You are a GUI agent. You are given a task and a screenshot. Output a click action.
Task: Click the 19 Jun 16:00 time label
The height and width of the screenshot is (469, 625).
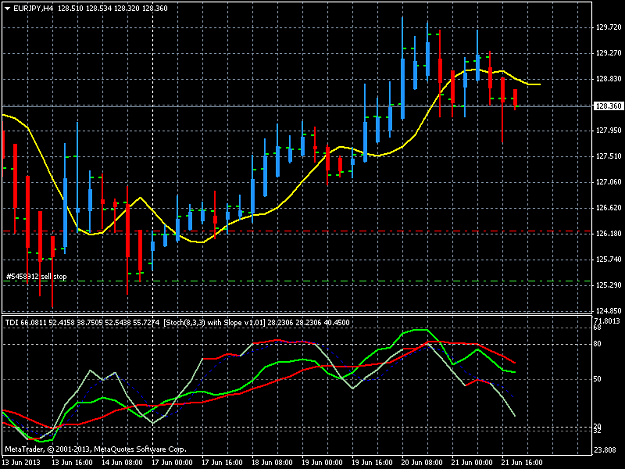coord(372,463)
